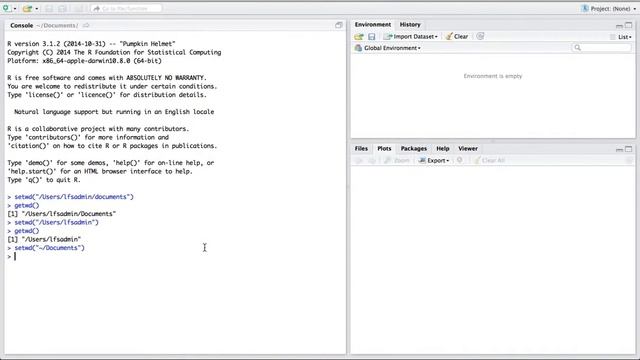The height and width of the screenshot is (360, 640).
Task: Open the Global Environment dropdown
Action: [x=387, y=48]
